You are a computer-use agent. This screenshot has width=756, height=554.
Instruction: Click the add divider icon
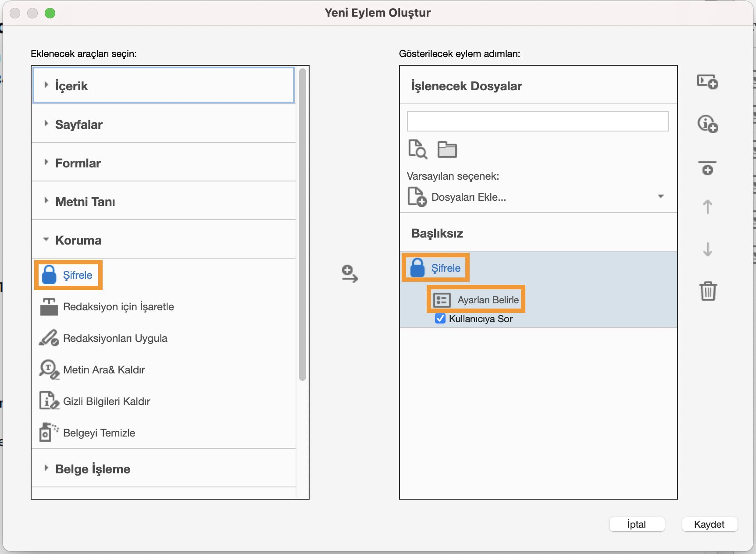coord(707,168)
